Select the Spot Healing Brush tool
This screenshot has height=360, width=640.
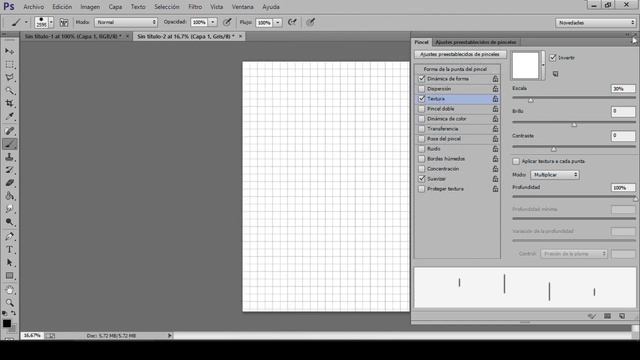[9, 131]
